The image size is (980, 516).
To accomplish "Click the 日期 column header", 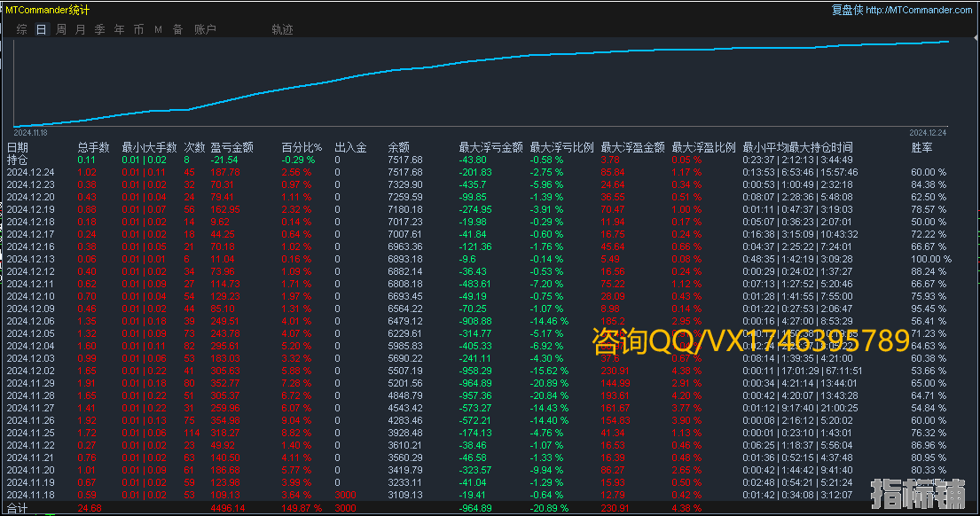I will point(18,147).
